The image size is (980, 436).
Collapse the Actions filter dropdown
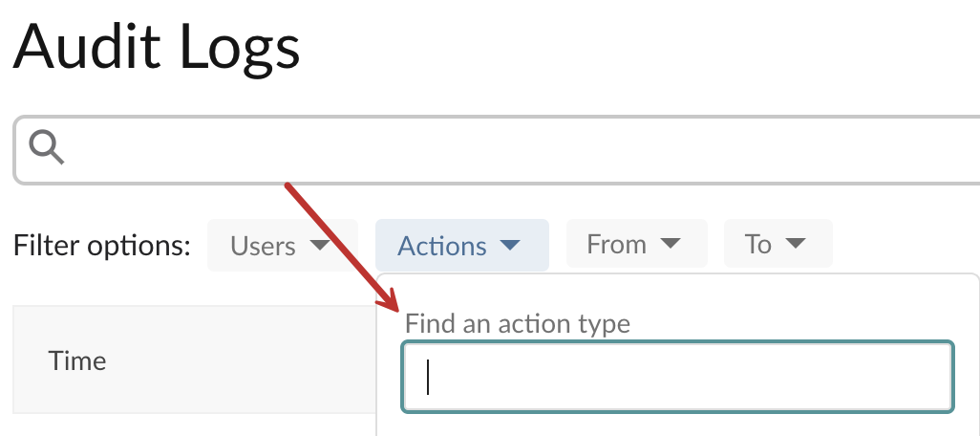[462, 245]
